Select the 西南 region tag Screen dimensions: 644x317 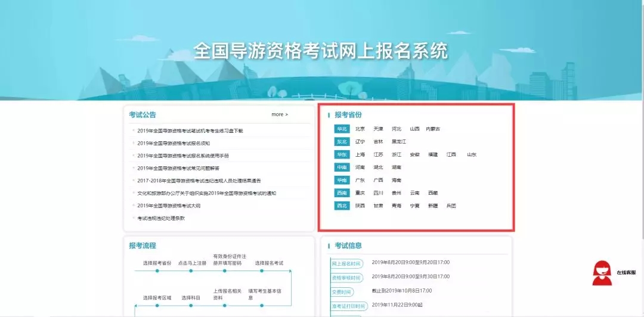point(342,193)
